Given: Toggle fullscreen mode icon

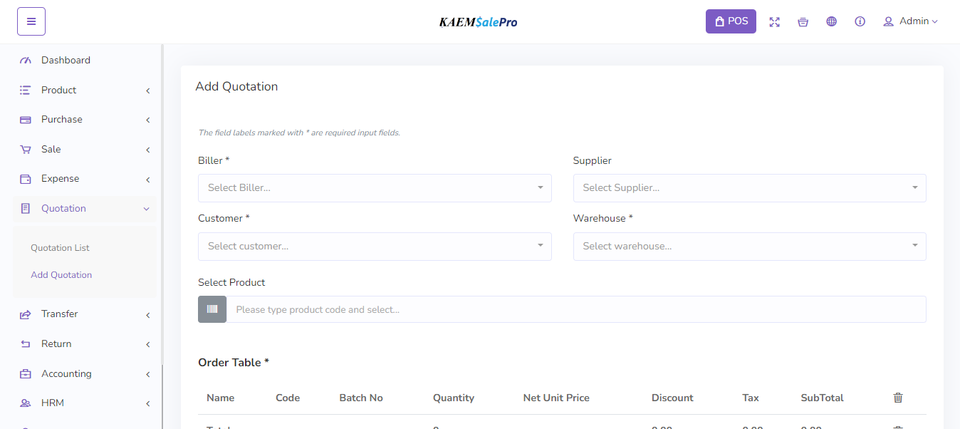Looking at the screenshot, I should click(774, 21).
